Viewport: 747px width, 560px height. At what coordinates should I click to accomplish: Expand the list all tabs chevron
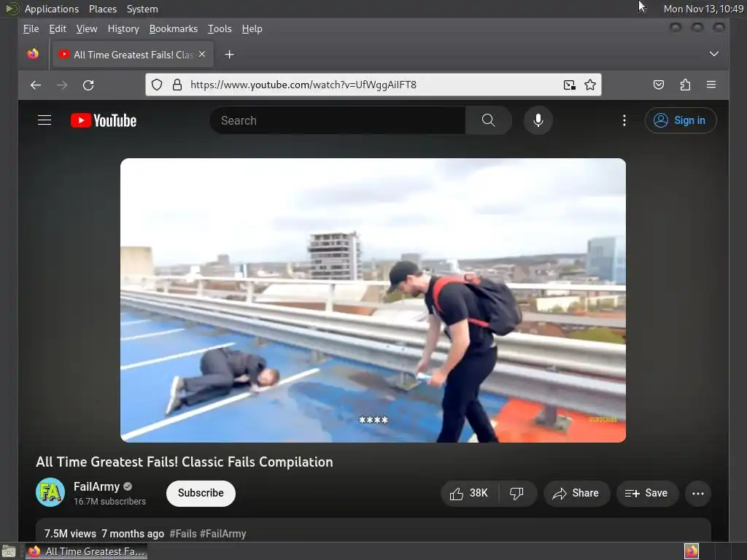click(713, 54)
